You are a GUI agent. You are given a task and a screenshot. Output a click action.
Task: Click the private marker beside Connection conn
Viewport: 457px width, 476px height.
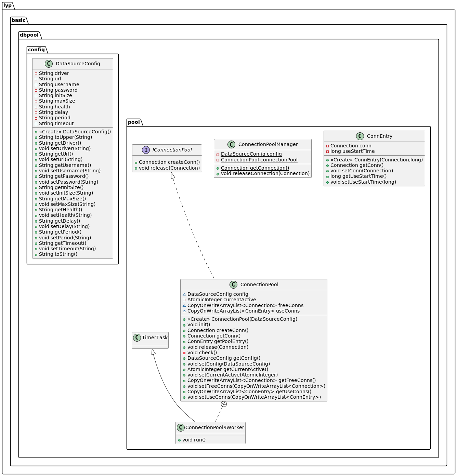tap(327, 146)
